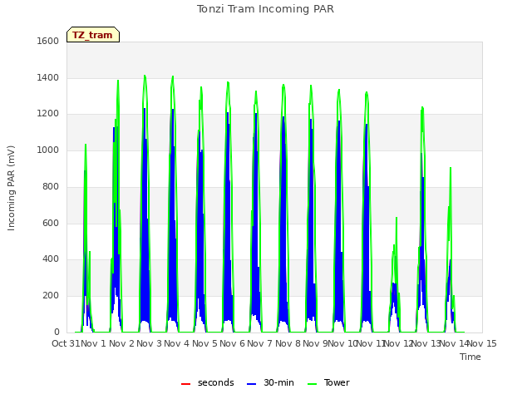The image size is (532, 399).
Task: Click the Nov 4 x-axis label
Action: [x=177, y=343]
